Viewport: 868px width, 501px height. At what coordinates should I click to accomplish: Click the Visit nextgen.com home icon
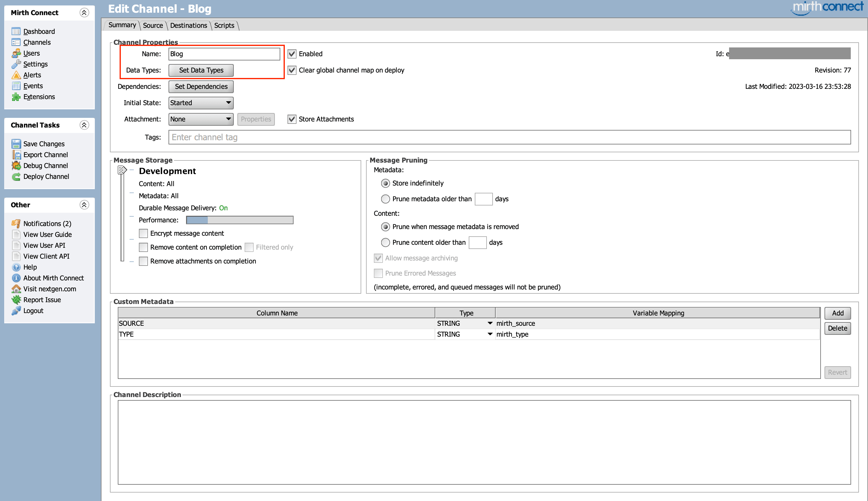pyautogui.click(x=16, y=289)
